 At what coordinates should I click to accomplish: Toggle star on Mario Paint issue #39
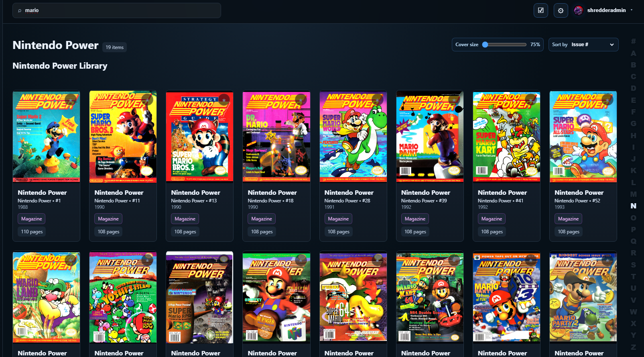454,100
